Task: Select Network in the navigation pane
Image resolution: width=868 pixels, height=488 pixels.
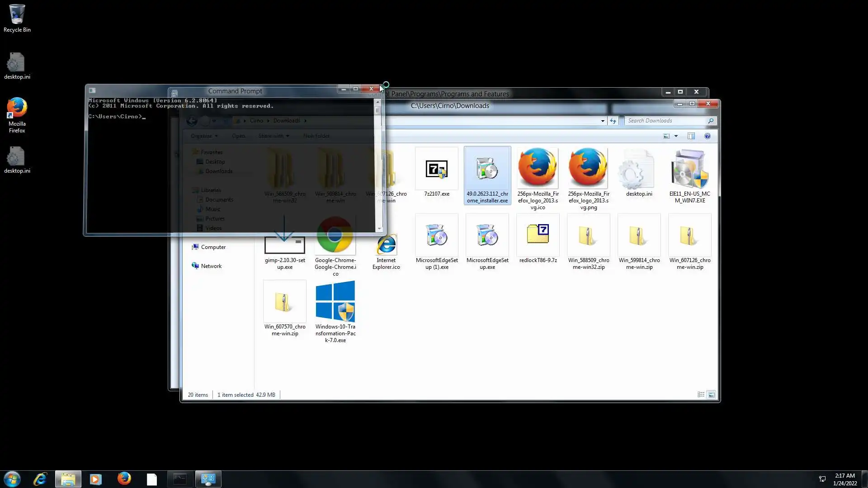Action: coord(211,266)
